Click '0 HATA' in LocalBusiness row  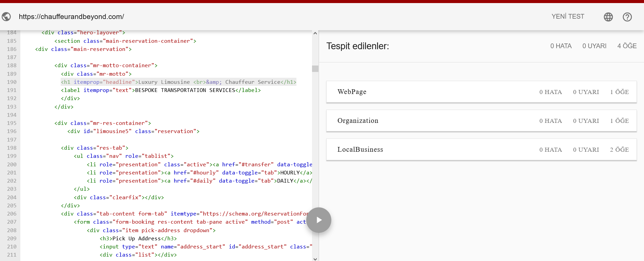point(551,150)
